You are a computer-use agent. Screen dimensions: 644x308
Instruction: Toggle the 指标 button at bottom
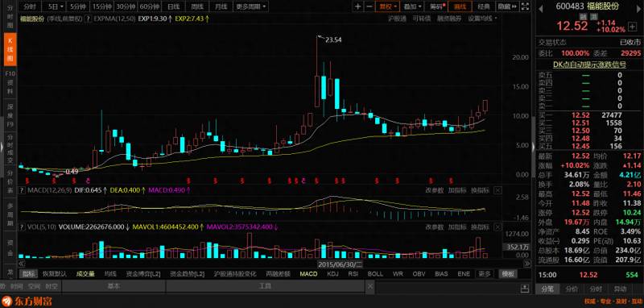[x=28, y=274]
